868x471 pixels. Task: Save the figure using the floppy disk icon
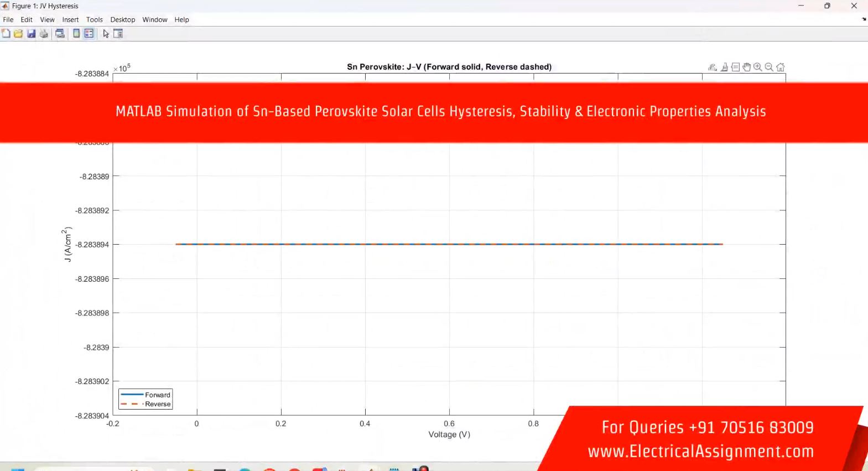pyautogui.click(x=31, y=34)
